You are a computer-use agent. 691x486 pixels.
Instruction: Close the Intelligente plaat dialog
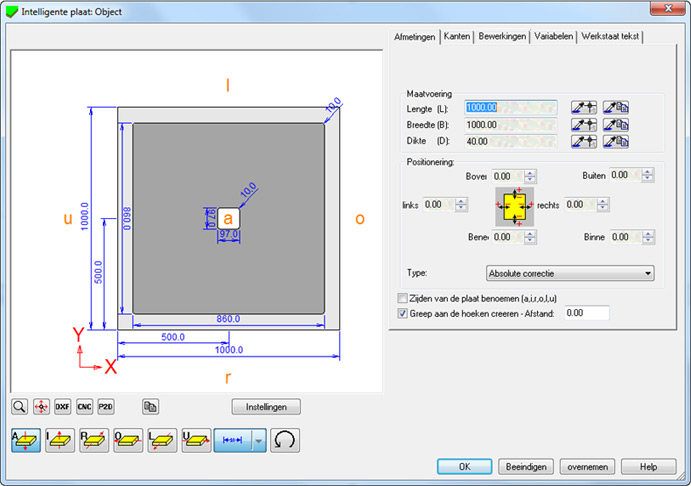(x=668, y=8)
